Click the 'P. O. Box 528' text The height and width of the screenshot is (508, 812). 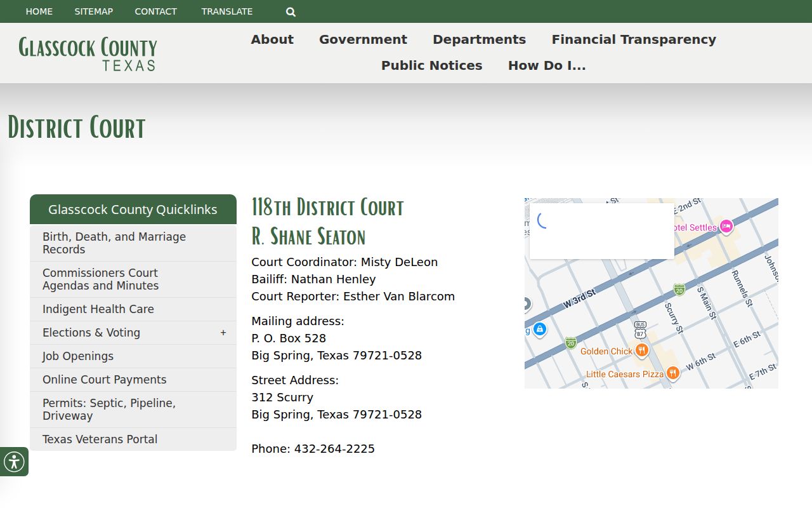(289, 338)
